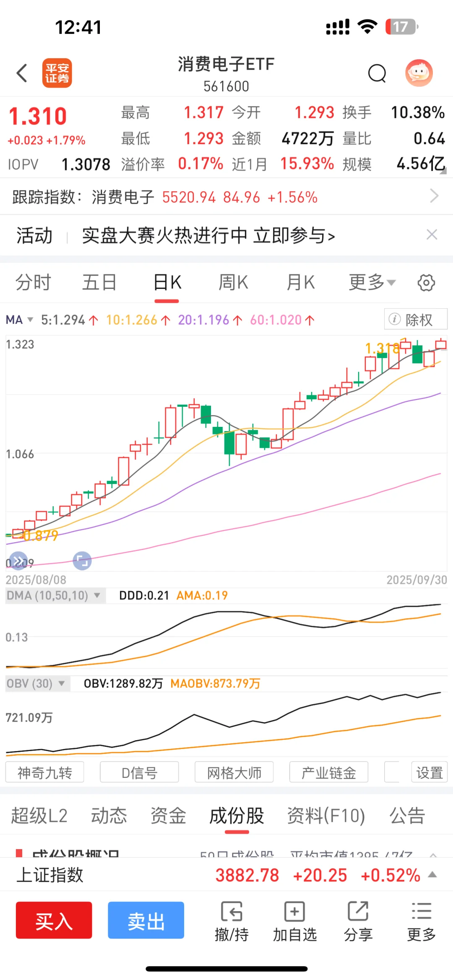Tap the blue 卖出 button
This screenshot has height=980, width=453.
coord(146,920)
